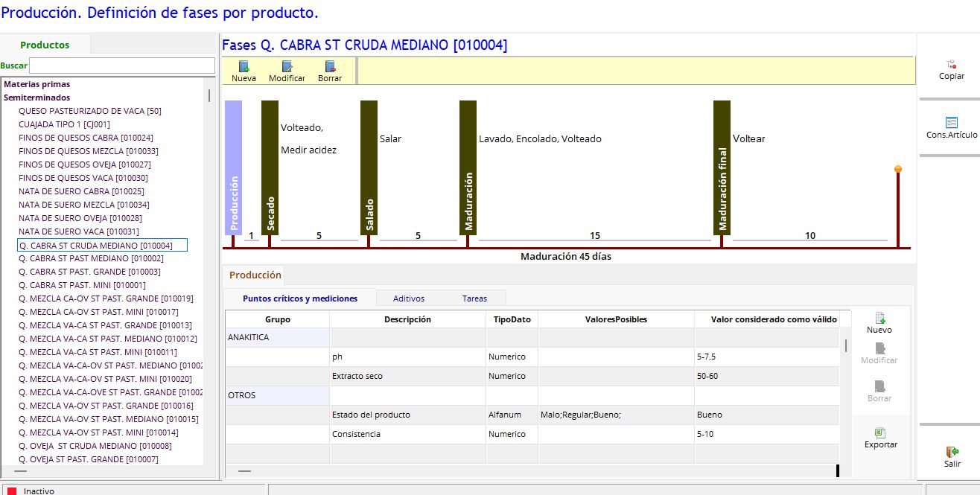The height and width of the screenshot is (495, 980).
Task: Click the Copiar icon
Action: pos(951,66)
